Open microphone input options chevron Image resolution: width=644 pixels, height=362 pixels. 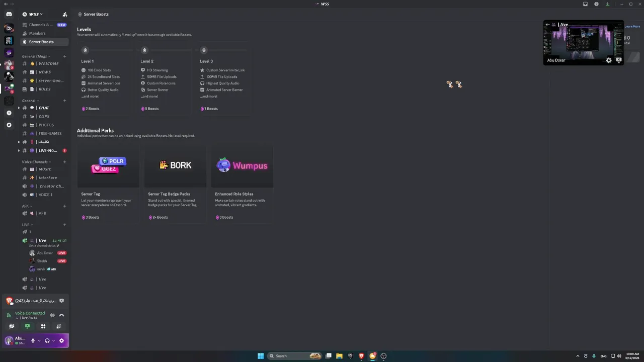pyautogui.click(x=39, y=341)
